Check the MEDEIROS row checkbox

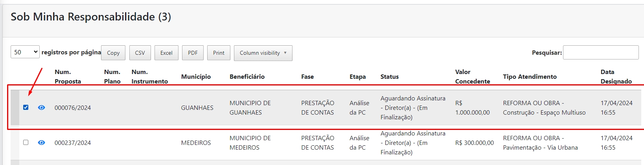tap(26, 142)
